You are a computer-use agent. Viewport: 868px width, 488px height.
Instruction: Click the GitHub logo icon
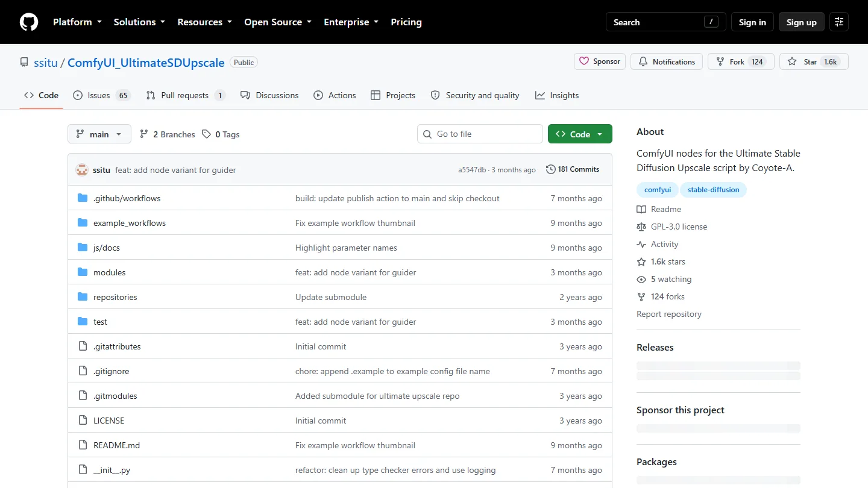click(x=29, y=22)
